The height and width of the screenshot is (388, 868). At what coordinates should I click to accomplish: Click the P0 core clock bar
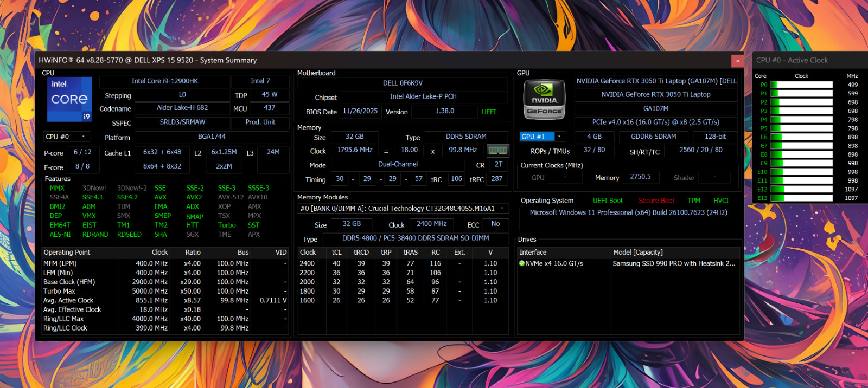801,85
